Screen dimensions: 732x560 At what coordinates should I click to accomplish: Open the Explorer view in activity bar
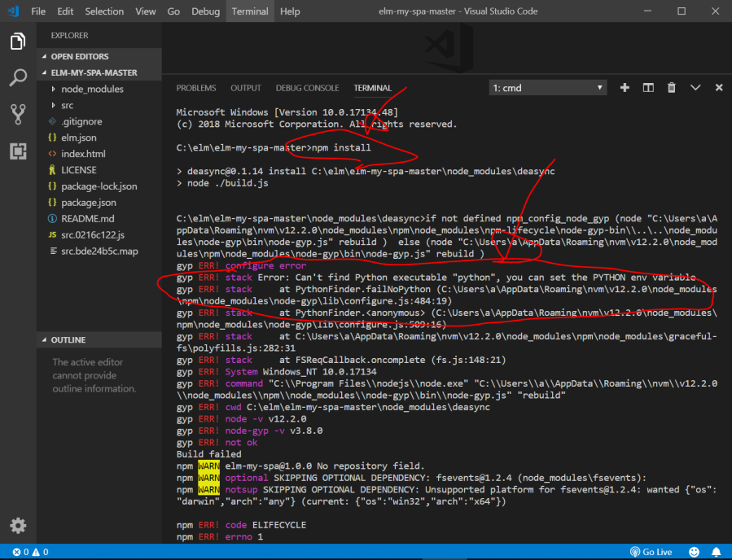click(18, 41)
